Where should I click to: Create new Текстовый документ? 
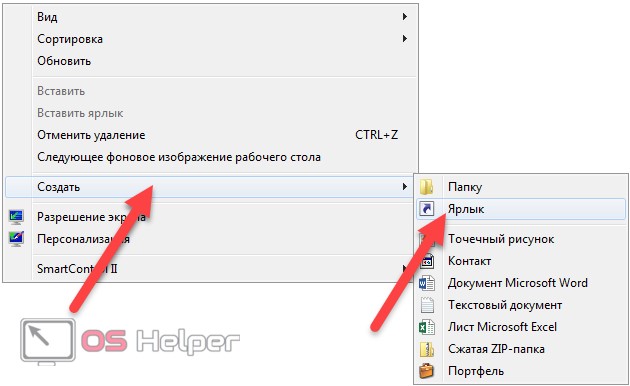tap(521, 305)
